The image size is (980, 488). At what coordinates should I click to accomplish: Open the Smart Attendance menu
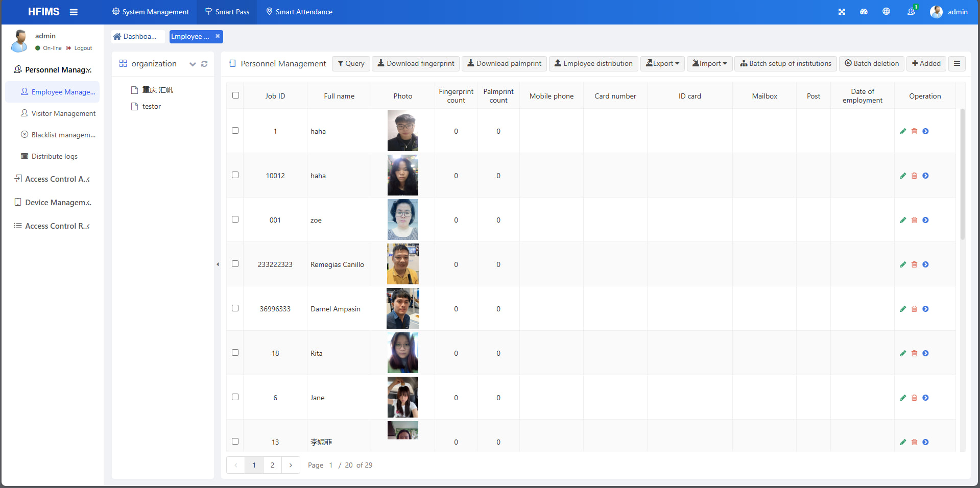(x=299, y=12)
